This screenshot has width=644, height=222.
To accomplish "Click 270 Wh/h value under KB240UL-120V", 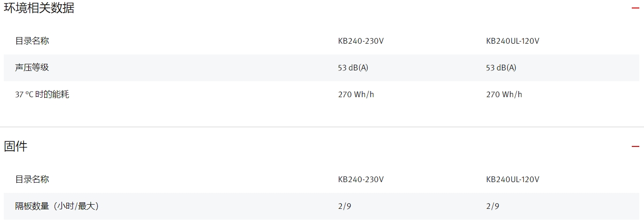I will click(504, 94).
